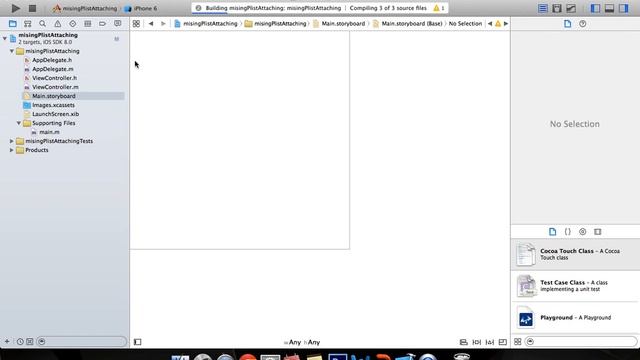Stop the running build
The height and width of the screenshot is (360, 640).
[x=32, y=8]
